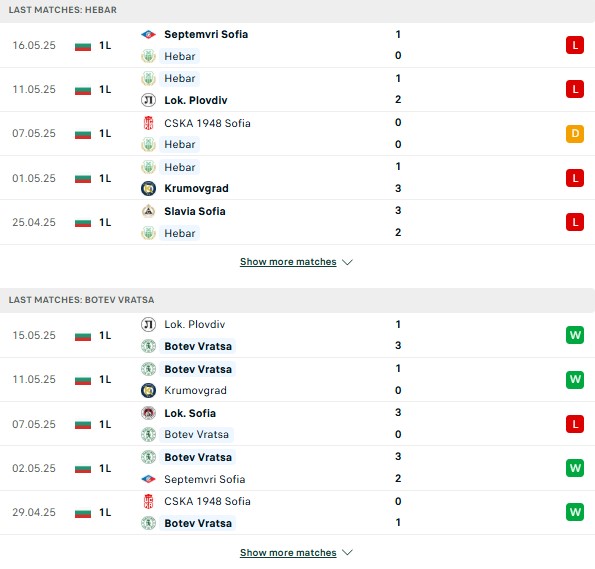Click green W badge for 15.05.25 match
Viewport: 595px width, 569px height.
pos(575,335)
